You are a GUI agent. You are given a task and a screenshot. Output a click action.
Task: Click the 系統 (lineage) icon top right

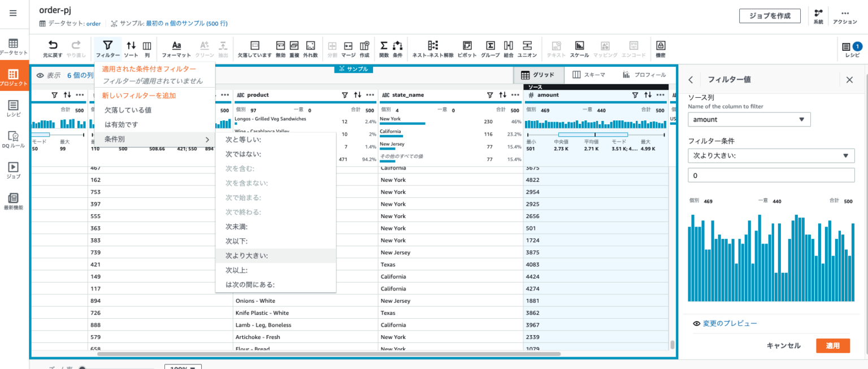819,15
